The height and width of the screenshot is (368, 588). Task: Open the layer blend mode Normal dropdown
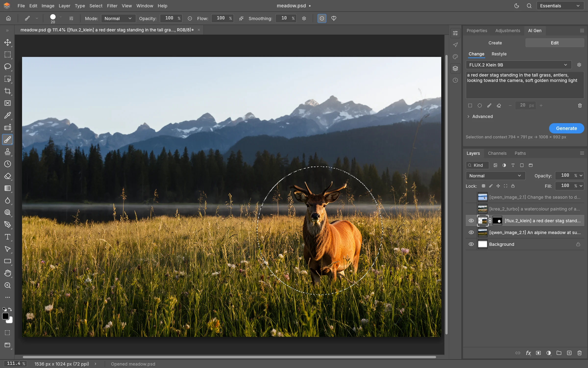pyautogui.click(x=495, y=176)
